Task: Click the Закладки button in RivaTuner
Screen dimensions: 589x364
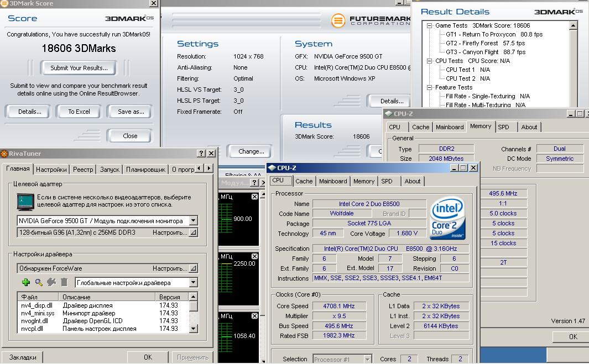Action: [x=23, y=357]
